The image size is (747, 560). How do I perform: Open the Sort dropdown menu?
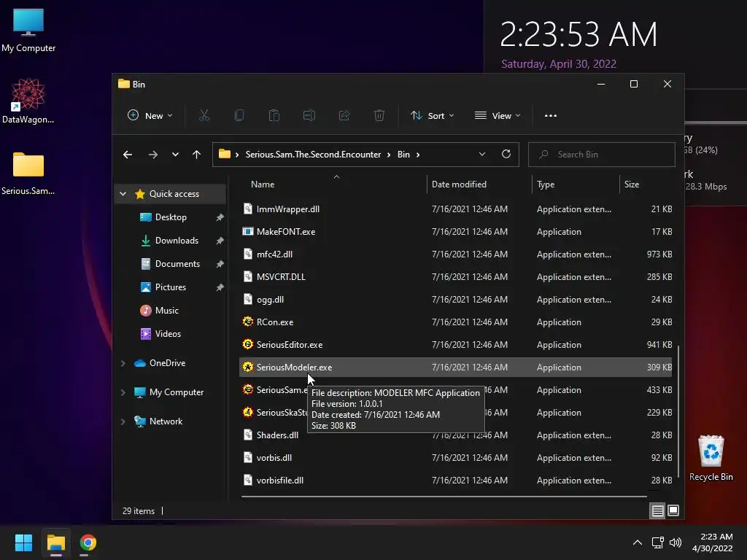[432, 115]
